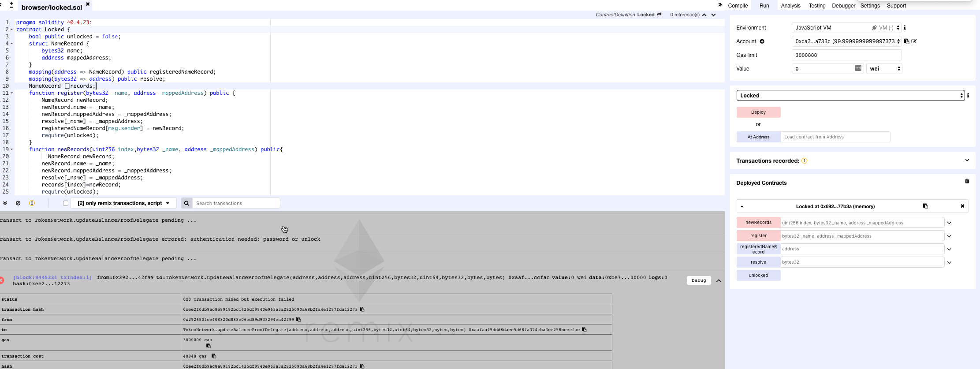The image size is (980, 369).
Task: Focus the Load contract from Address field
Action: [x=835, y=137]
